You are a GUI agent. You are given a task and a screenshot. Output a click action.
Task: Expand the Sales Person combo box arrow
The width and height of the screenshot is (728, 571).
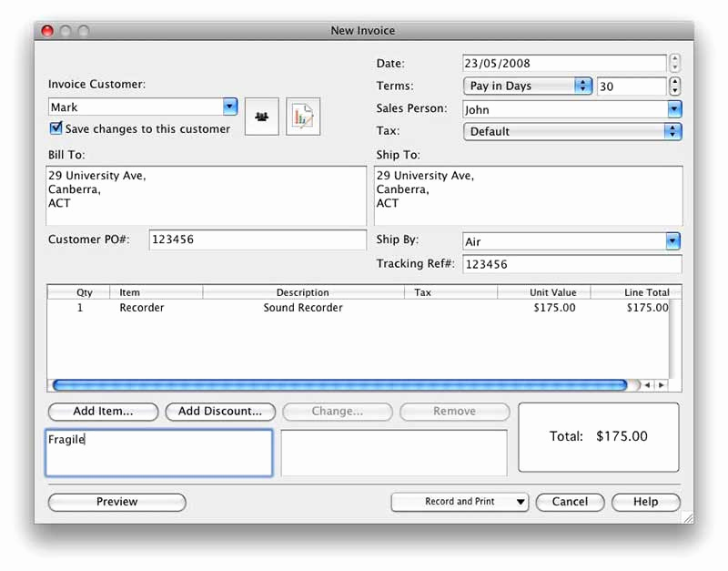pyautogui.click(x=674, y=109)
